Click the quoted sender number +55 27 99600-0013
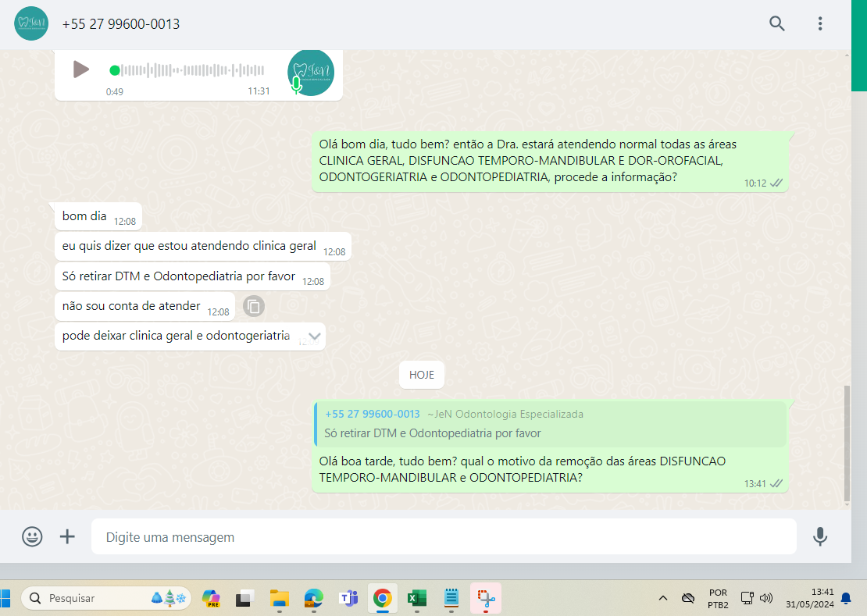The height and width of the screenshot is (616, 867). click(372, 414)
